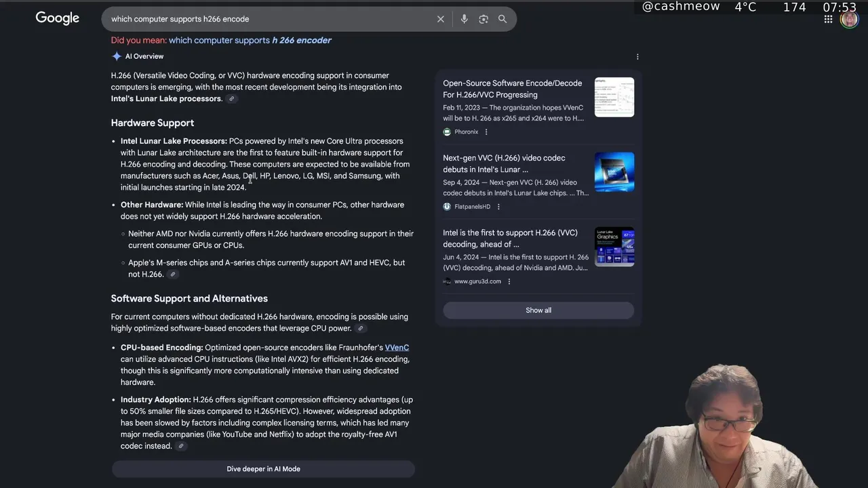Open the Google apps grid
The height and width of the screenshot is (488, 868).
(x=828, y=20)
